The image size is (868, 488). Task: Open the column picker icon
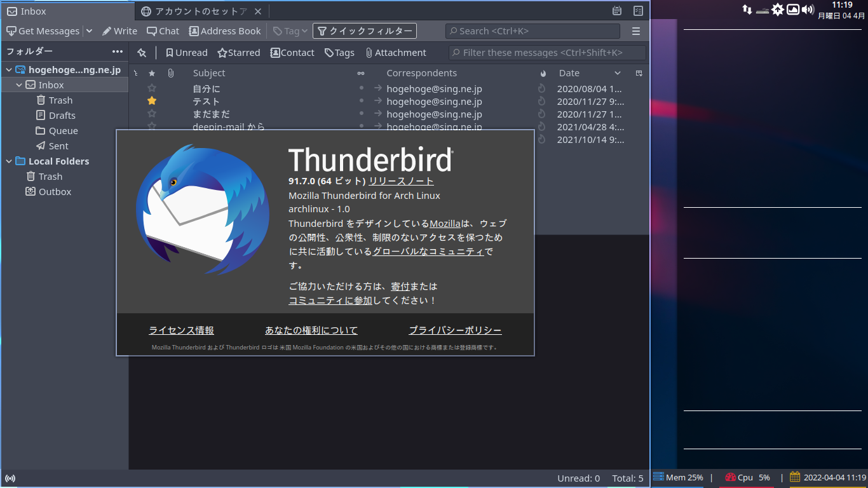coord(639,73)
